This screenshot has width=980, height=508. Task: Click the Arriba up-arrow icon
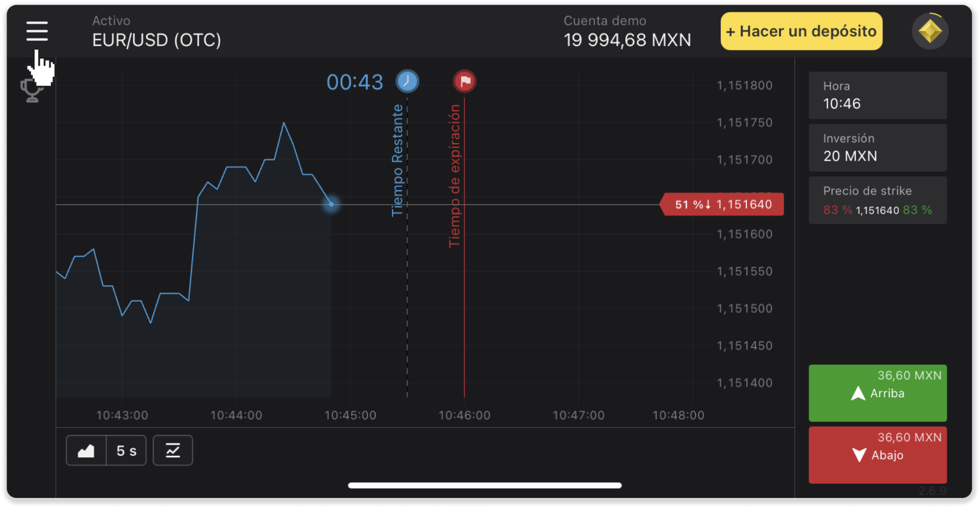click(x=858, y=394)
